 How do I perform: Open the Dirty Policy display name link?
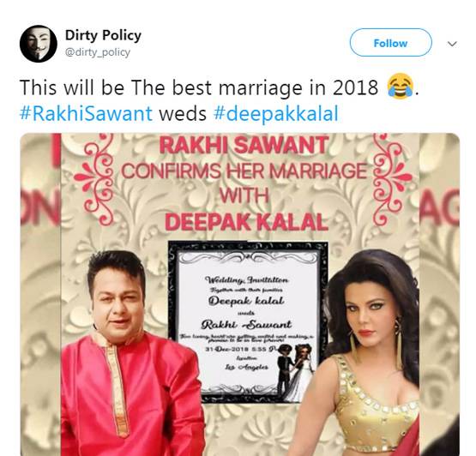[103, 35]
